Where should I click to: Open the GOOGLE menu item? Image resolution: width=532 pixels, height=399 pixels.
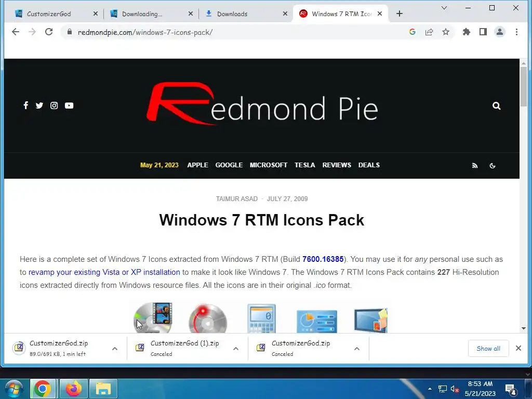[229, 165]
